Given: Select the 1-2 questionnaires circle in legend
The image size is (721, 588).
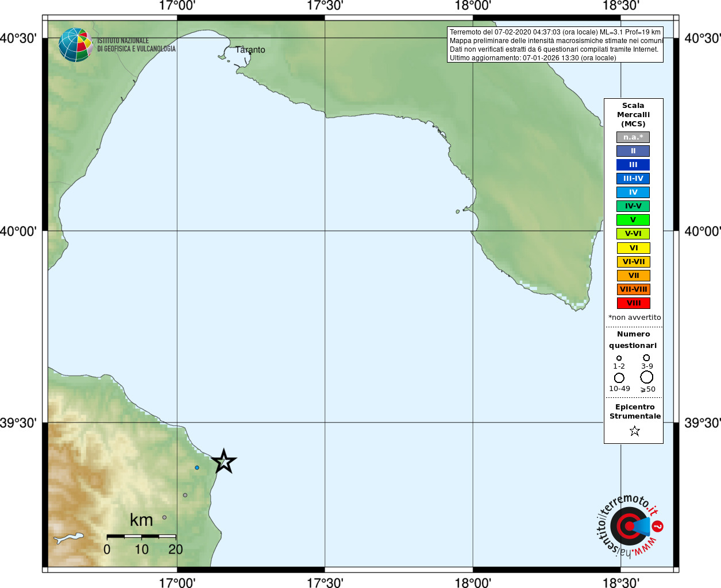Looking at the screenshot, I should (x=619, y=358).
